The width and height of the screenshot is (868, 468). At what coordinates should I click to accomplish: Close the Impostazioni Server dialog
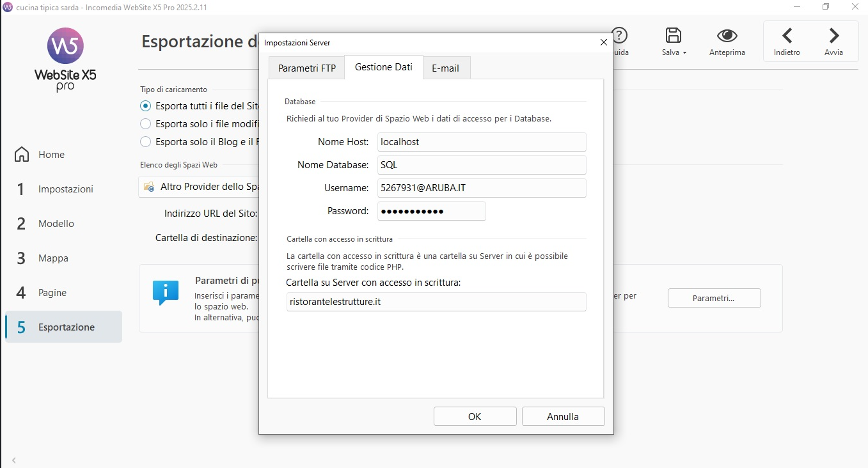(603, 42)
